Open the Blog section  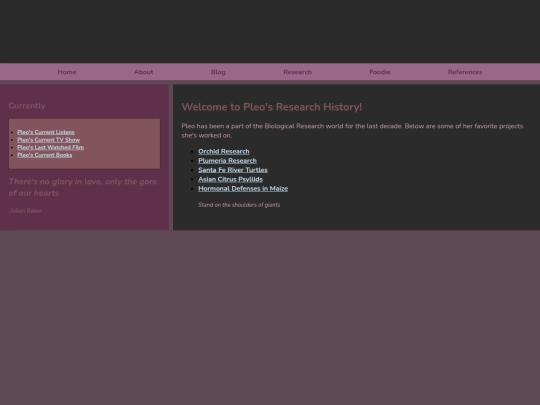(218, 72)
